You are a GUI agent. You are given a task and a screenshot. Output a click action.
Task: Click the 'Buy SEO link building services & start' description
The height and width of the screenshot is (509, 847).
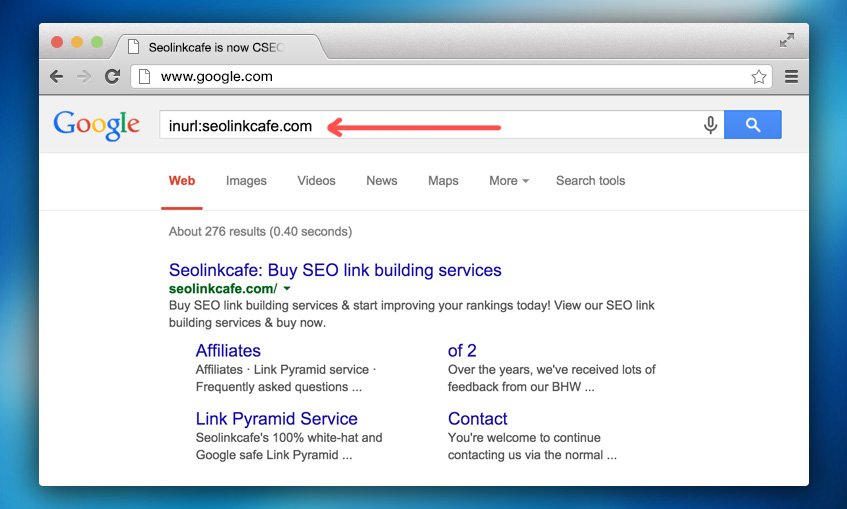412,314
